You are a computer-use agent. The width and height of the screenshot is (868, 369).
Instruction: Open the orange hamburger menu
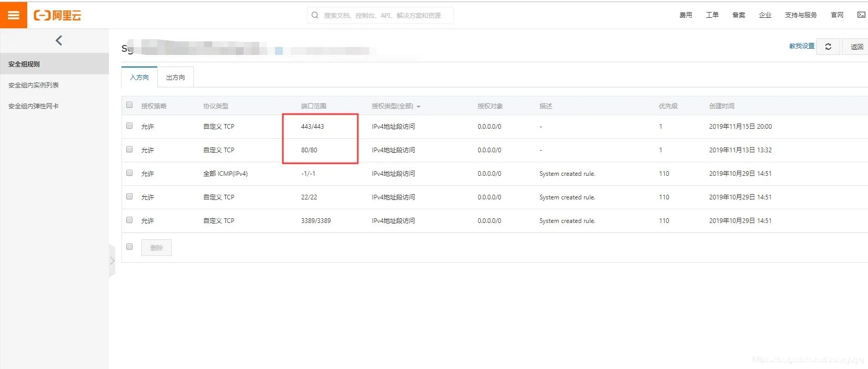tap(14, 15)
